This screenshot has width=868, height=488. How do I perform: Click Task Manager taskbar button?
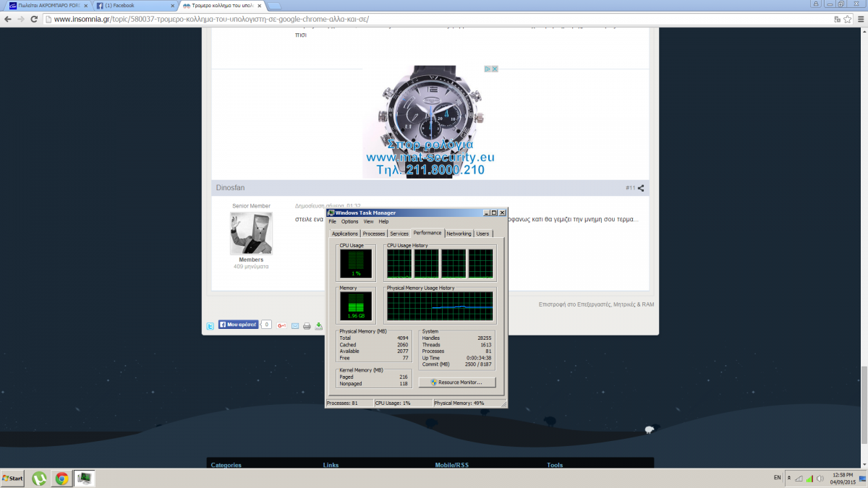click(85, 479)
